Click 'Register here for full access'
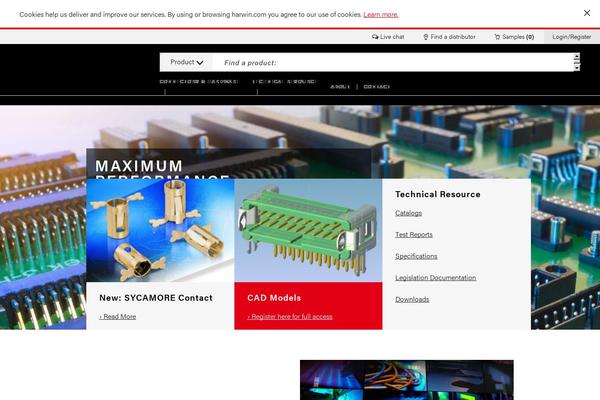 [x=290, y=317]
